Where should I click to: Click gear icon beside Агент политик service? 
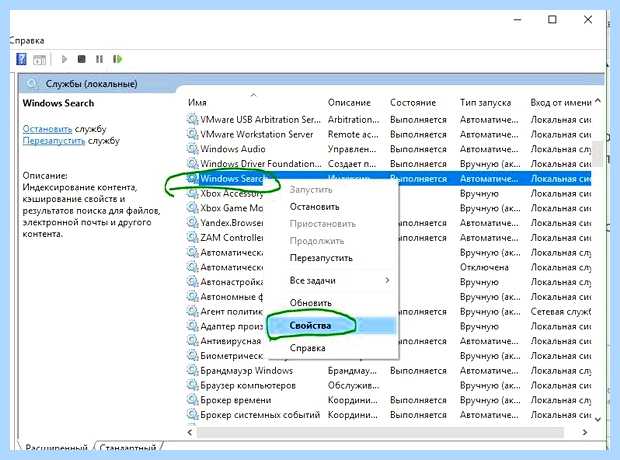coord(192,312)
